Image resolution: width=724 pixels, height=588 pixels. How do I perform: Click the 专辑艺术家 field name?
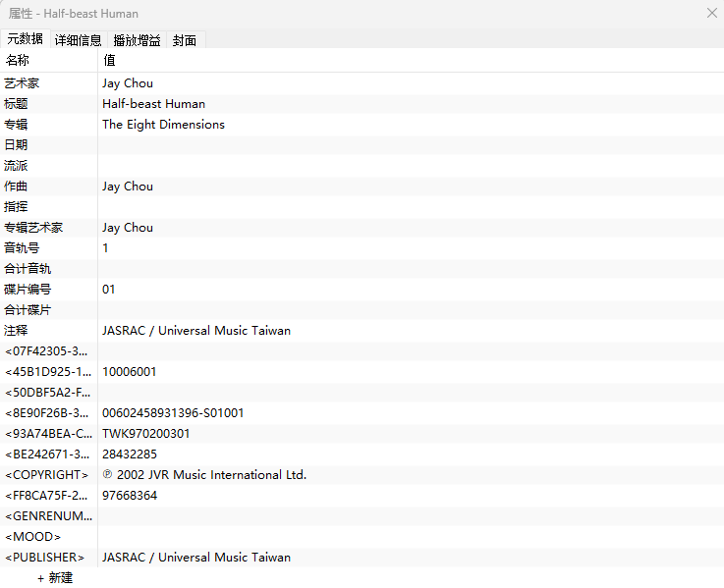pyautogui.click(x=33, y=228)
